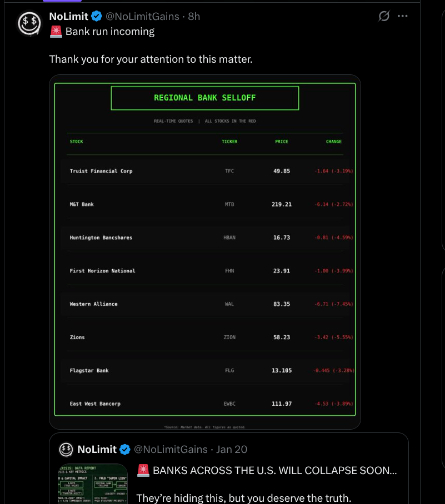
Task: Click the 'They're hiding this' line in quoted tweet
Action: [243, 498]
